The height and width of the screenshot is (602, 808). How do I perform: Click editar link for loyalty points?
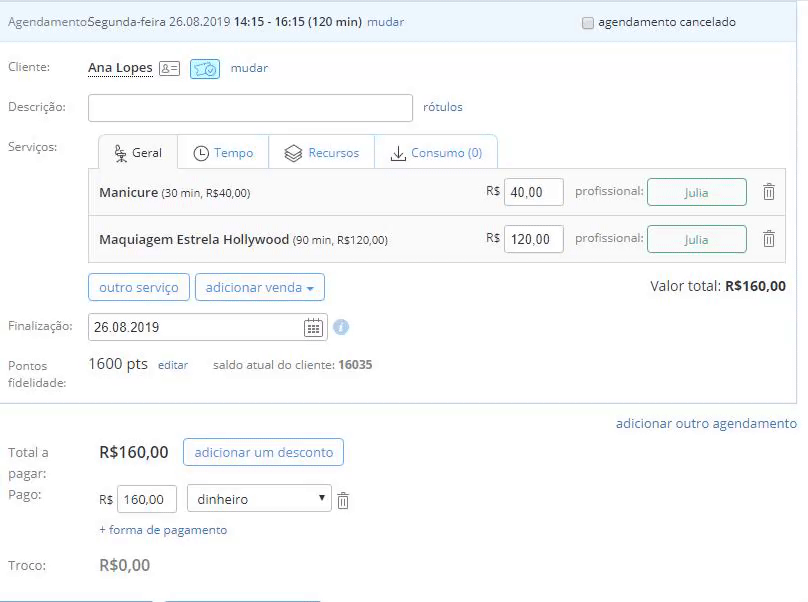(x=173, y=365)
